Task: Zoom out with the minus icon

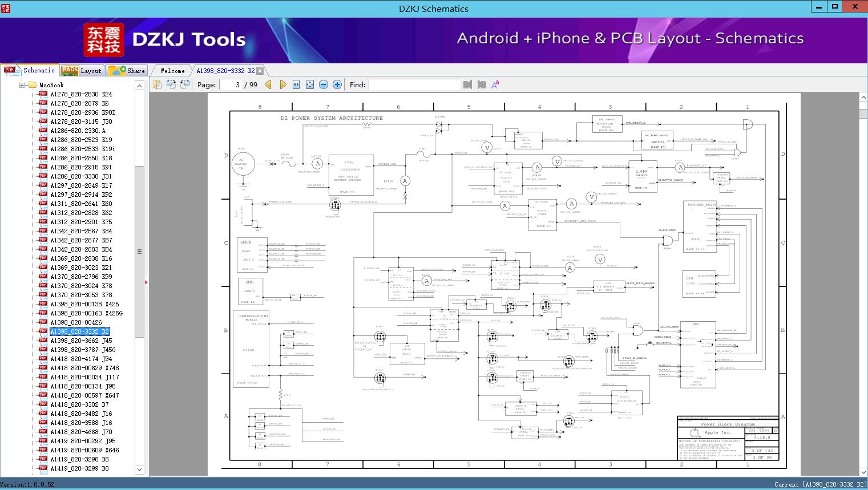Action: click(324, 84)
